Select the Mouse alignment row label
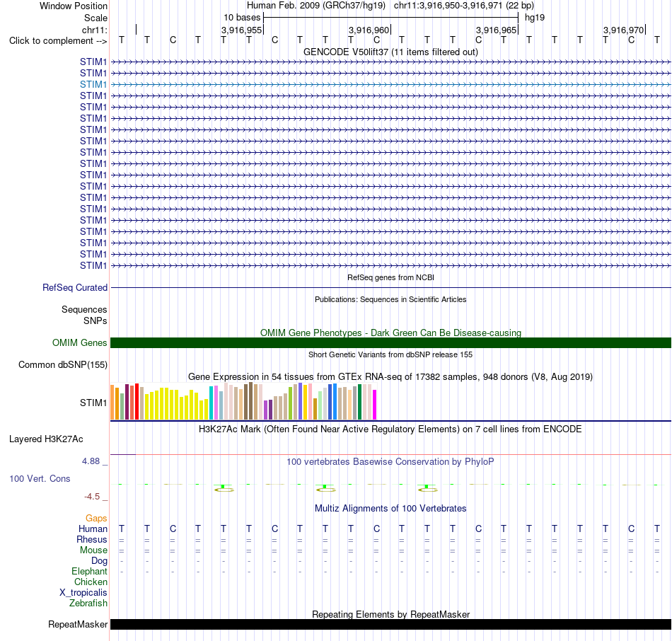The image size is (672, 641). pyautogui.click(x=93, y=550)
